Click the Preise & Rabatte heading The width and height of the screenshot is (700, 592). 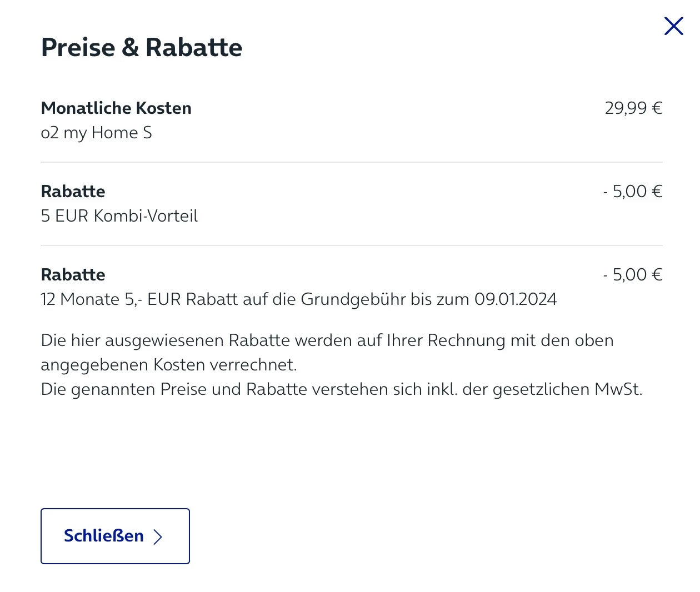pyautogui.click(x=142, y=47)
